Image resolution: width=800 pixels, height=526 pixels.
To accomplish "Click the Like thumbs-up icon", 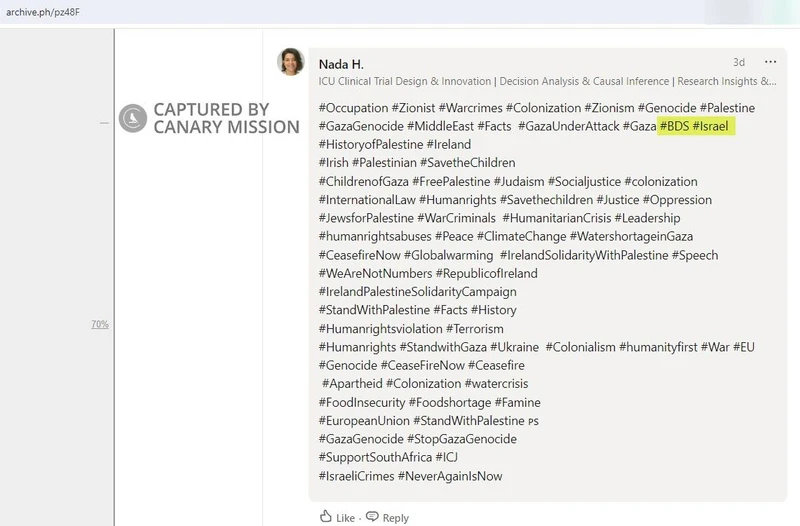I will [x=326, y=517].
